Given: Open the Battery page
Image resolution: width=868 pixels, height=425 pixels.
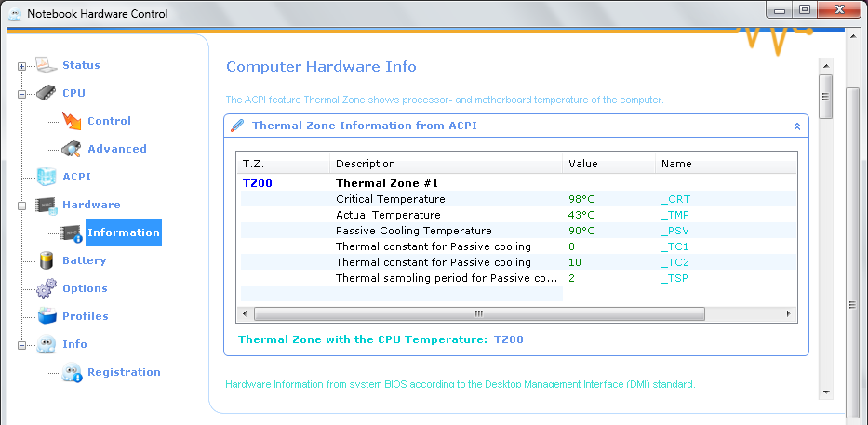Looking at the screenshot, I should 84,260.
